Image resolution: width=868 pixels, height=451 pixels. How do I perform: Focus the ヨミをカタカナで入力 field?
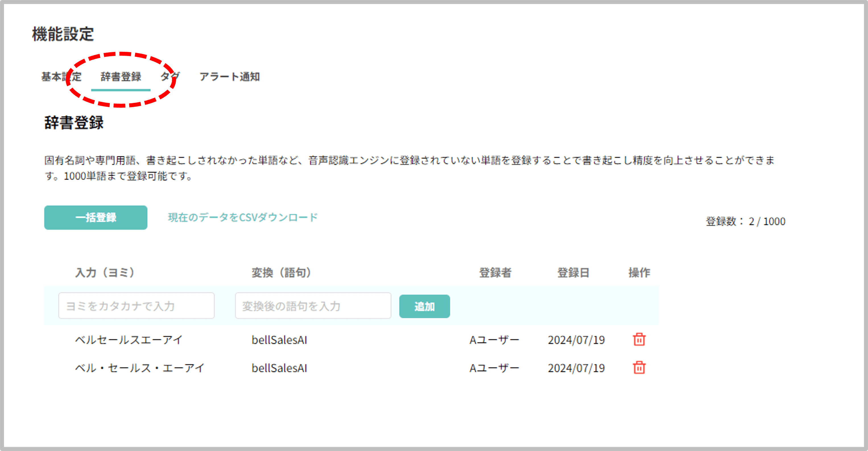click(136, 306)
